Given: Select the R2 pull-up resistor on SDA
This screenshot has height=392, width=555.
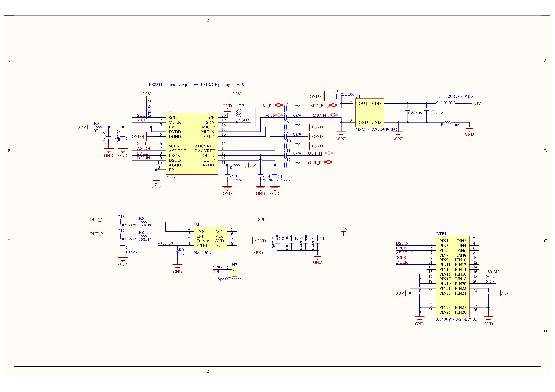Looking at the screenshot, I should (x=237, y=113).
